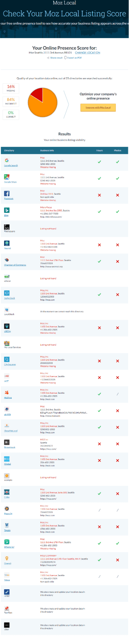Open the Judy's Book icon
Screen dimensions: 129x644
click(6, 293)
